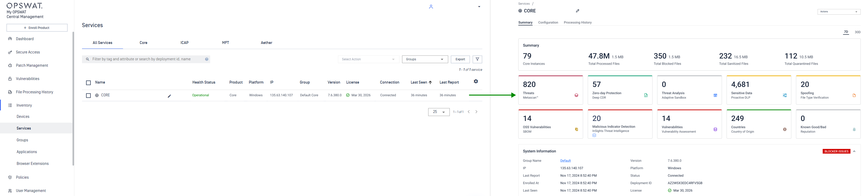Screen dimensions: 868x196
Task: Click the filter help question icon
Action: (x=206, y=59)
